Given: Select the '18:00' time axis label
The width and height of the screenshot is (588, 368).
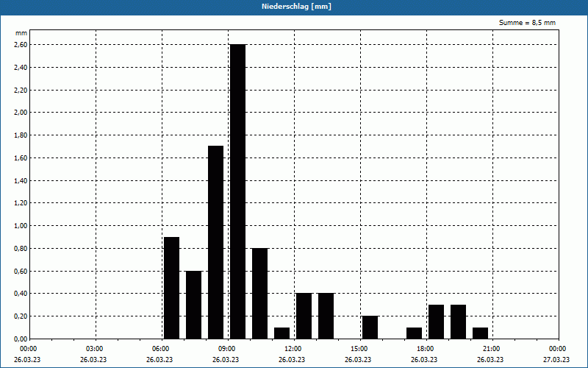Looking at the screenshot, I should click(426, 349).
